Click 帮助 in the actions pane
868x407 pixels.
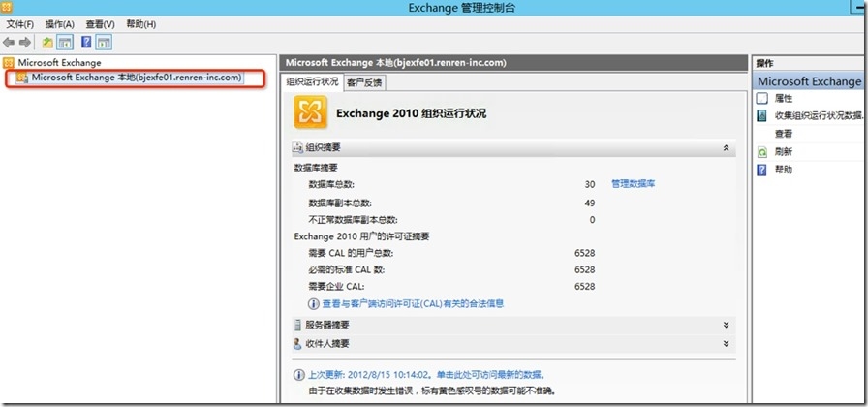[784, 170]
